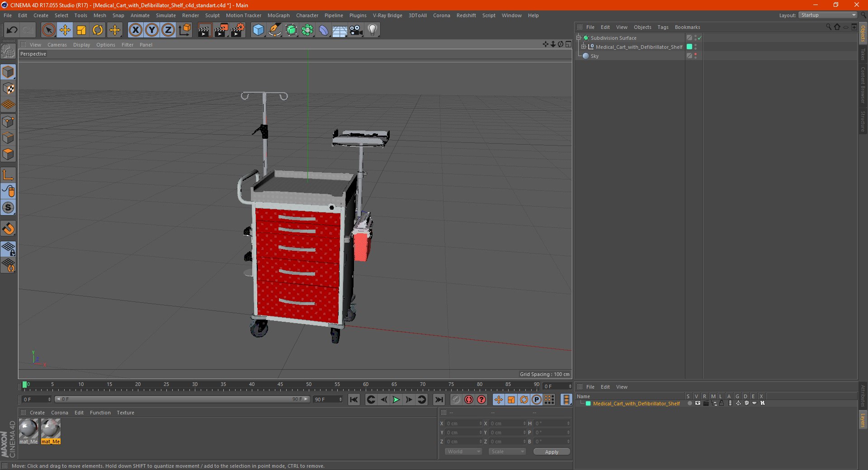The image size is (868, 470).
Task: Click the Deformer bend icon
Action: pyautogui.click(x=324, y=30)
